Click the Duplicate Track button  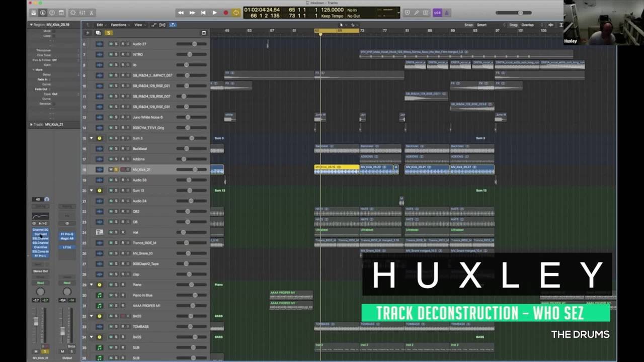pyautogui.click(x=98, y=33)
